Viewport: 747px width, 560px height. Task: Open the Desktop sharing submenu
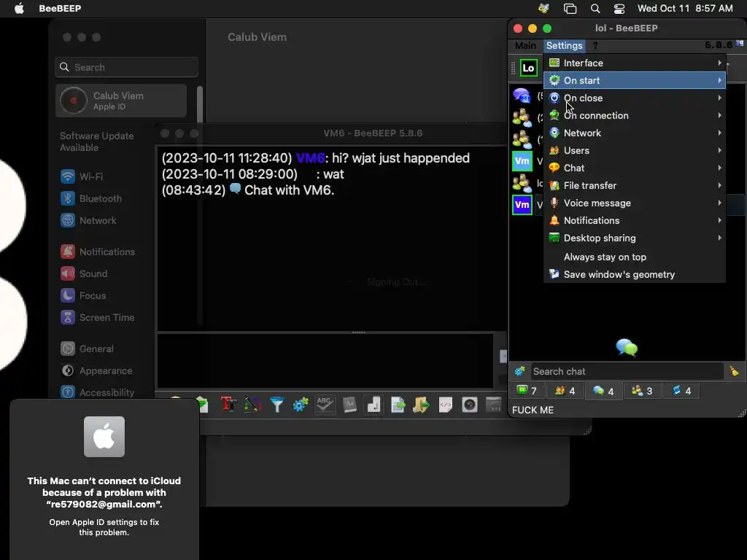[635, 238]
